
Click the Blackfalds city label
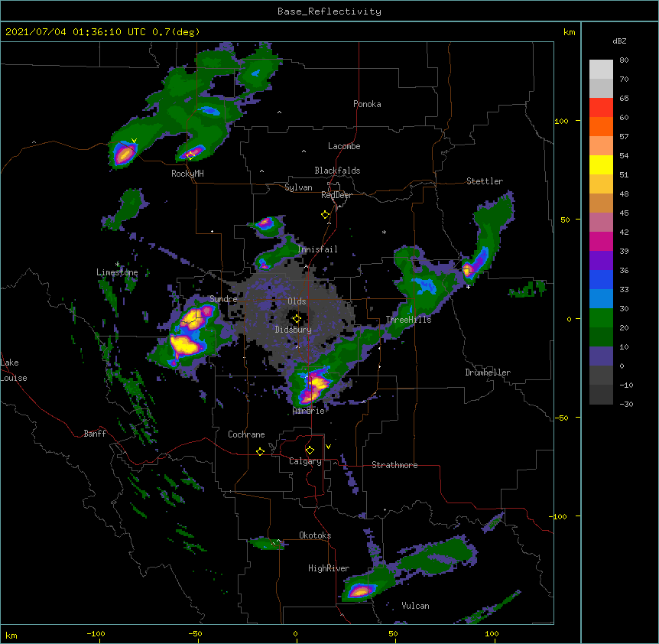coord(337,171)
